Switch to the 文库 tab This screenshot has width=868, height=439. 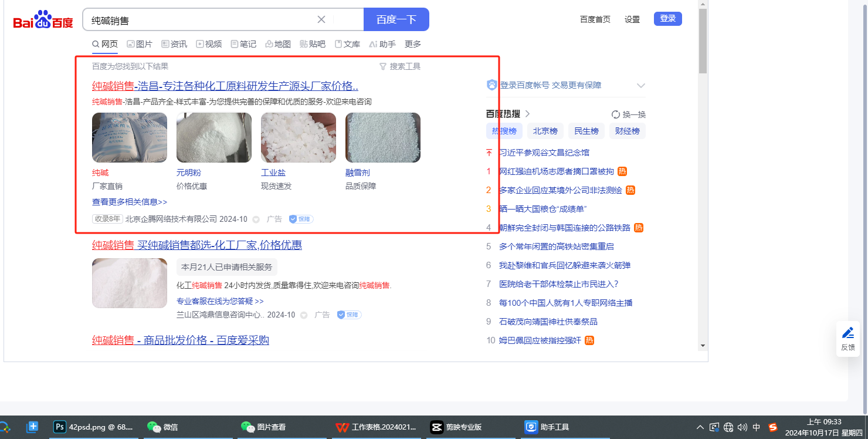coord(347,44)
